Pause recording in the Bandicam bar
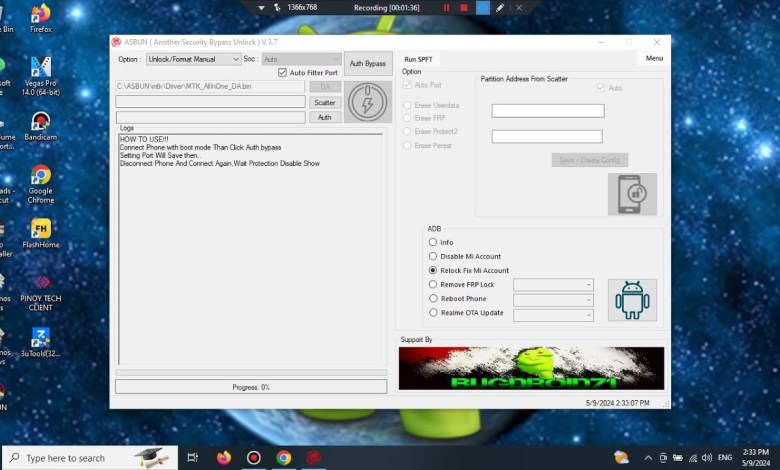 tap(446, 8)
